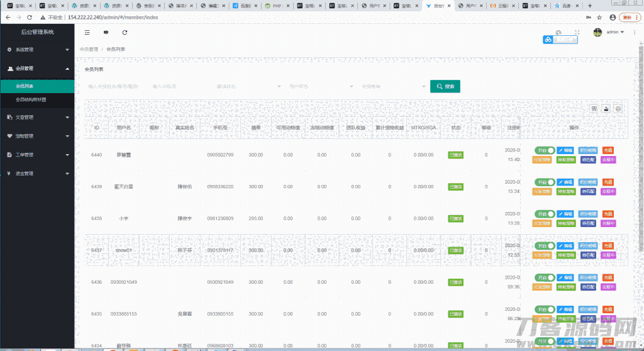Toggle the 开启 switch for user 6440
Screen dimensions: 644x351
tap(545, 150)
